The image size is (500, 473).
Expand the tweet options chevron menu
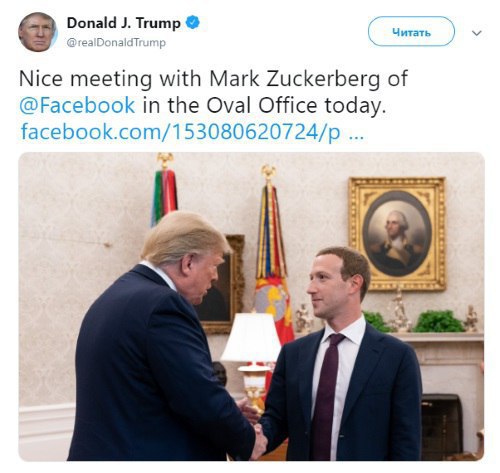(477, 33)
